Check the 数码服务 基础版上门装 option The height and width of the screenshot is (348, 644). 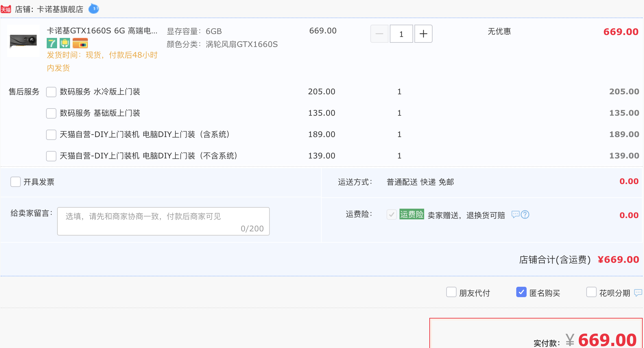tap(51, 113)
